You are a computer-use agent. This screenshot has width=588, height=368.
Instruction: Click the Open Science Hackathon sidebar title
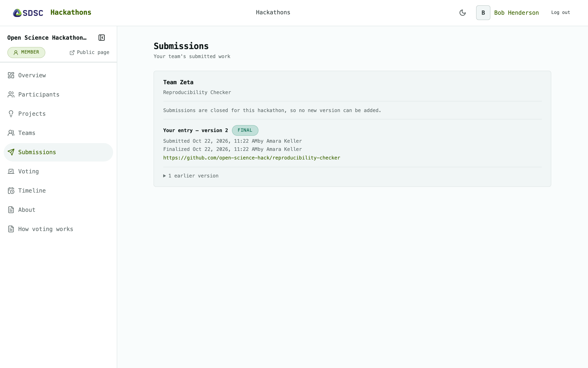(x=47, y=38)
